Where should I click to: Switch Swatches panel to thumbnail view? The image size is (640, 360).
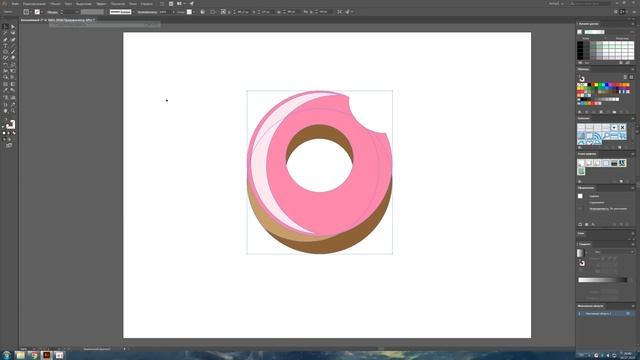(x=631, y=77)
